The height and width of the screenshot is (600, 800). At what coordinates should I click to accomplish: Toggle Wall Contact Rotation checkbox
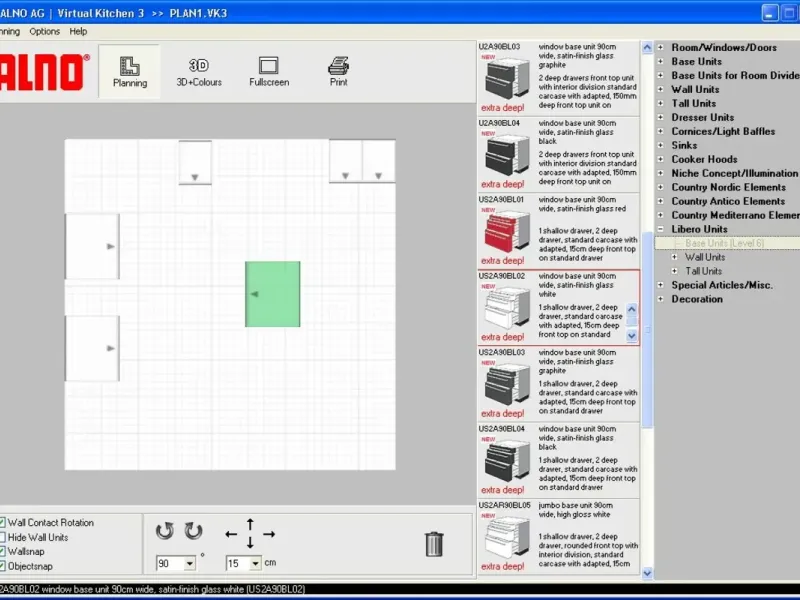(2, 522)
